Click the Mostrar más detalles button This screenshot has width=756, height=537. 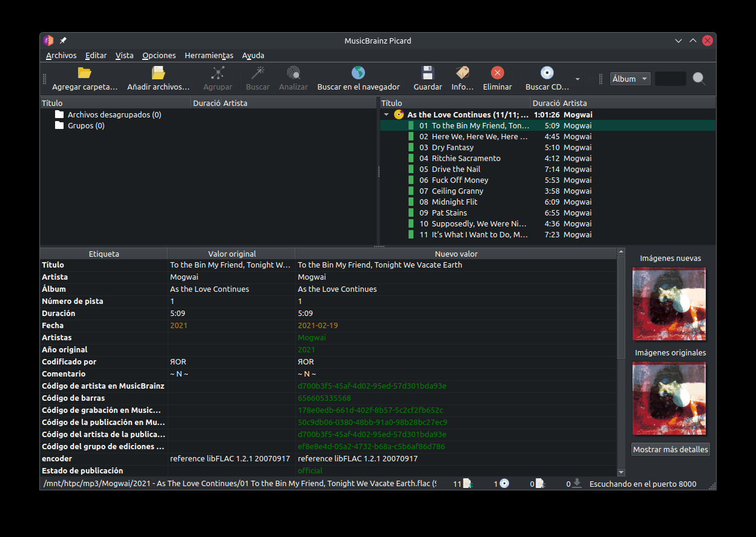click(671, 449)
